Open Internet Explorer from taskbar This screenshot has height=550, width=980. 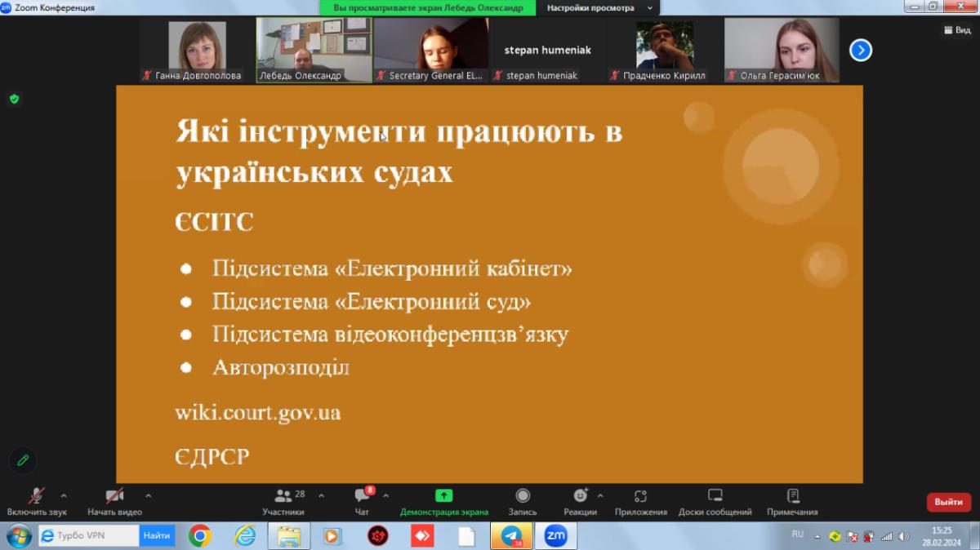(245, 536)
